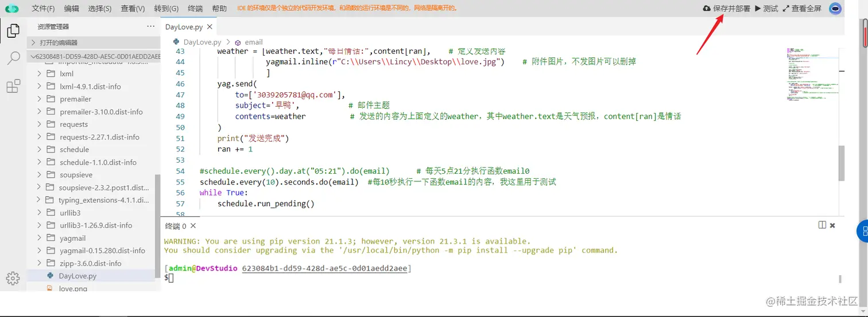The width and height of the screenshot is (868, 317).
Task: Click the explorer tree scrollbar
Action: click(158, 226)
